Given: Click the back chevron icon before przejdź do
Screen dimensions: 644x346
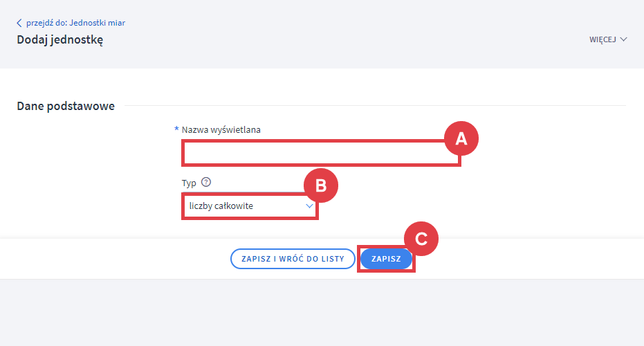Looking at the screenshot, I should [x=19, y=23].
